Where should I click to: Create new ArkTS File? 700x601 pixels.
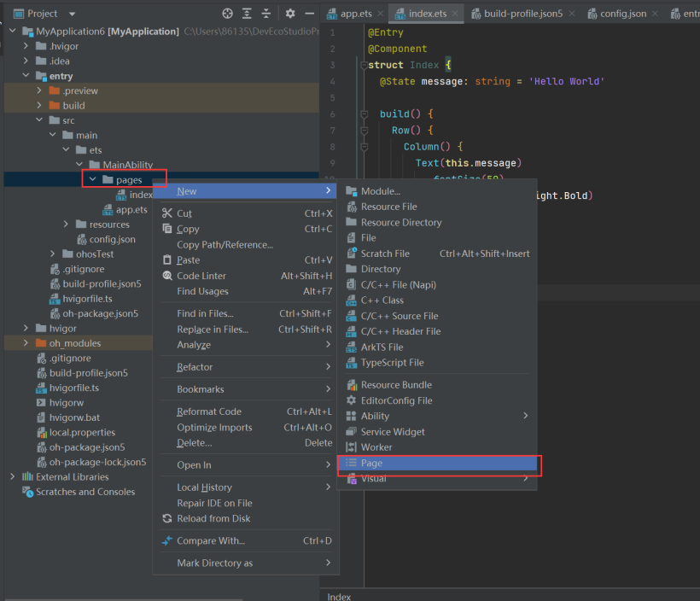point(437,347)
